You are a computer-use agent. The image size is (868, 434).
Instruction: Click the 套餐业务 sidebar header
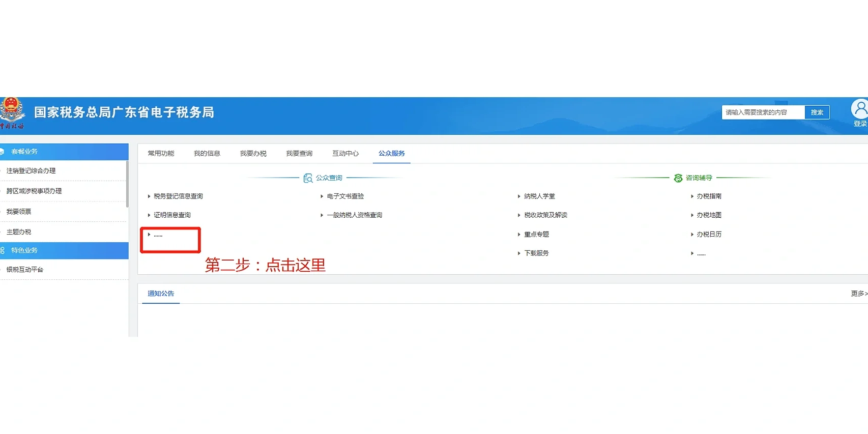coord(64,152)
